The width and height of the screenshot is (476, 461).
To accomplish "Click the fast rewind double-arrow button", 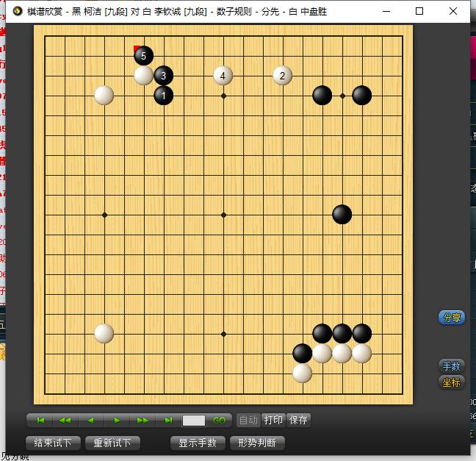I will (x=65, y=421).
